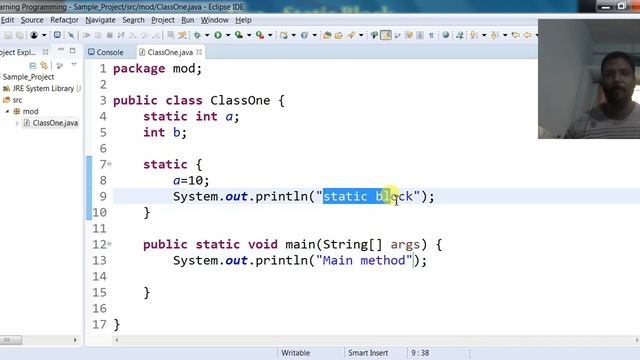Toggle the pressed Mark Occurrences button
The height and width of the screenshot is (360, 640).
(x=386, y=36)
